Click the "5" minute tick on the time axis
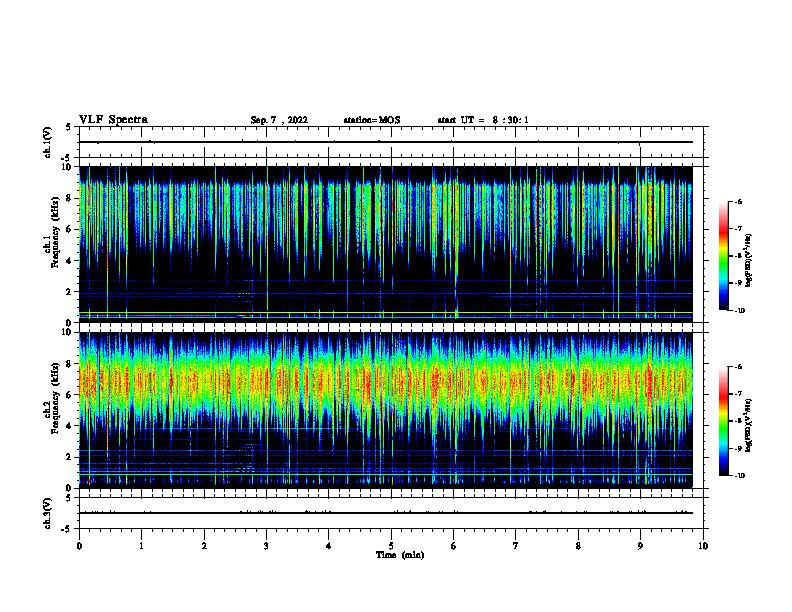 391,546
